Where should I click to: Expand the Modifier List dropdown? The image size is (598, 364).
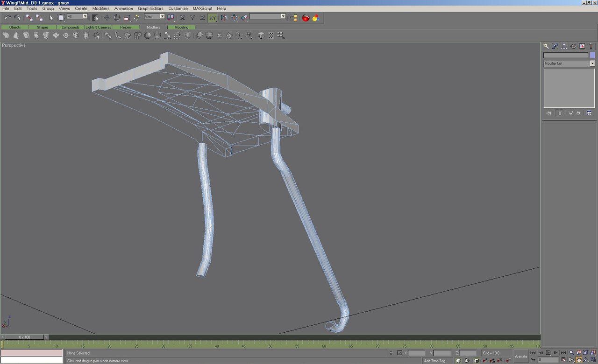pyautogui.click(x=592, y=63)
